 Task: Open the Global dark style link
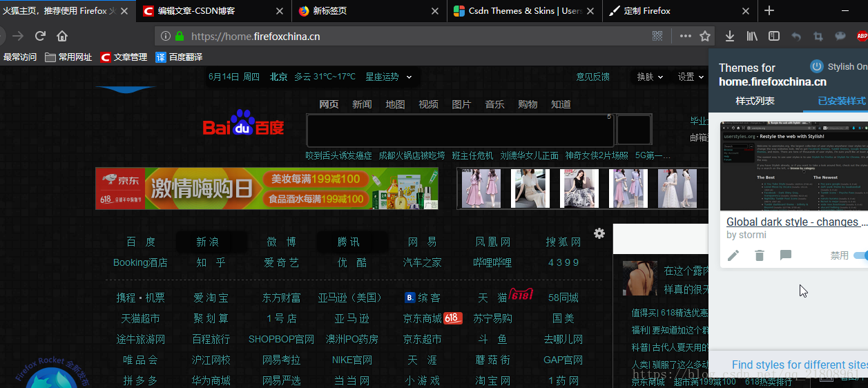point(797,222)
